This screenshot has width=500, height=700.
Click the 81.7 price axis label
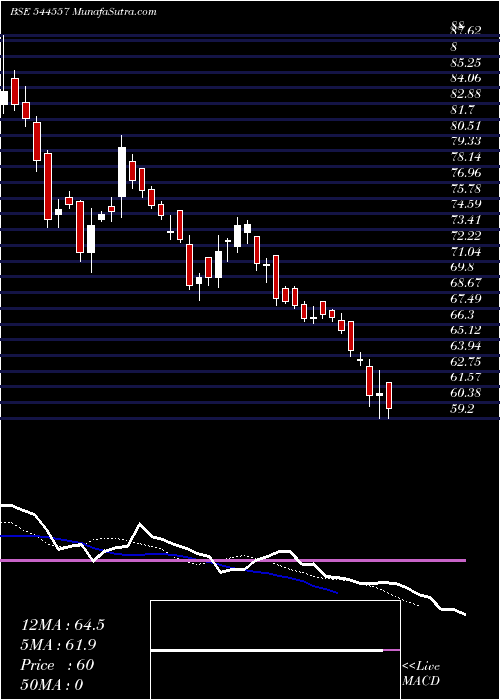pos(462,110)
